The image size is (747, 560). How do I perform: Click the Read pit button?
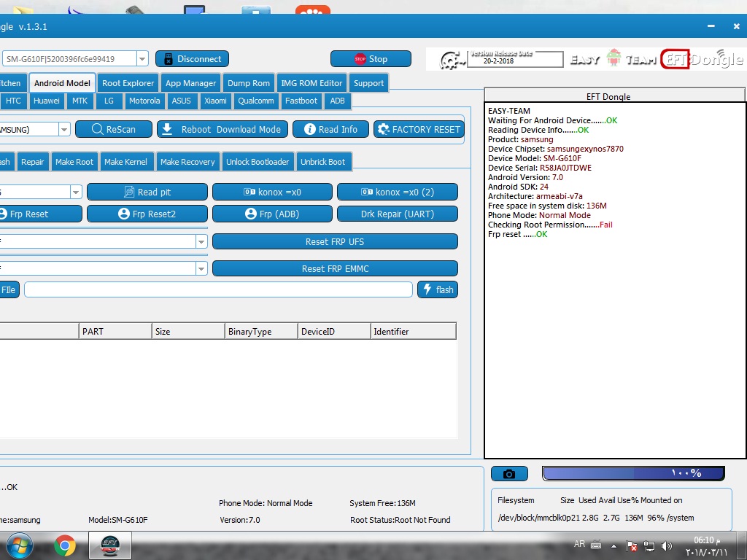click(147, 192)
